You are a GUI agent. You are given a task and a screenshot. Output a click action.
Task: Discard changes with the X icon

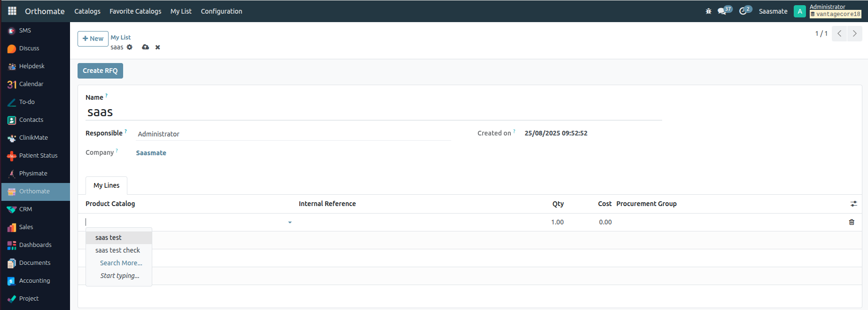(x=158, y=47)
